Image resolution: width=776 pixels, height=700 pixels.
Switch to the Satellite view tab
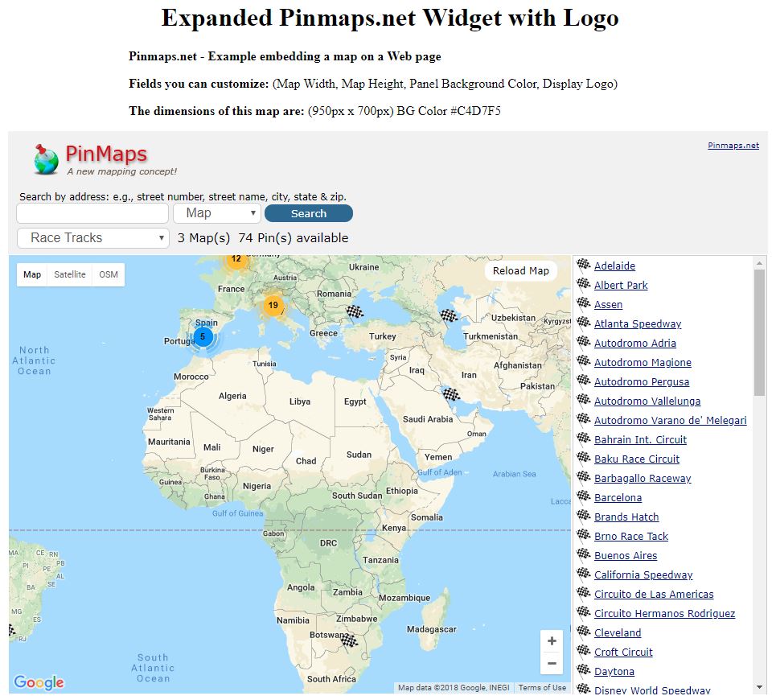click(70, 274)
